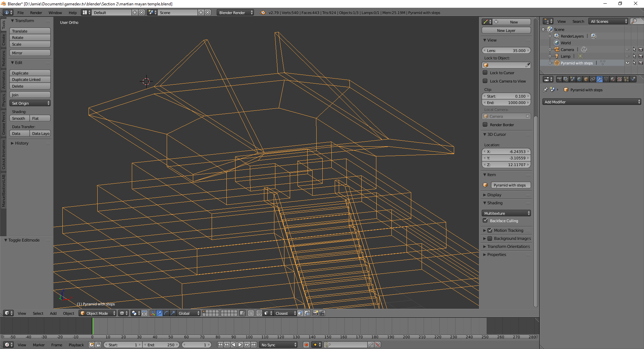The height and width of the screenshot is (349, 644).
Task: Open the Modifiers tab (wrench icon)
Action: [599, 79]
